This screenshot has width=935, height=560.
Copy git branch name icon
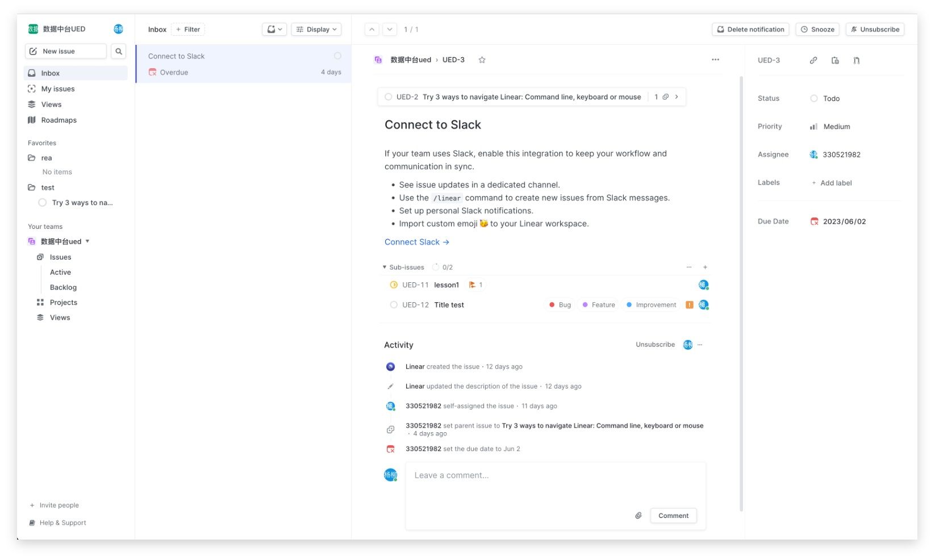point(856,60)
